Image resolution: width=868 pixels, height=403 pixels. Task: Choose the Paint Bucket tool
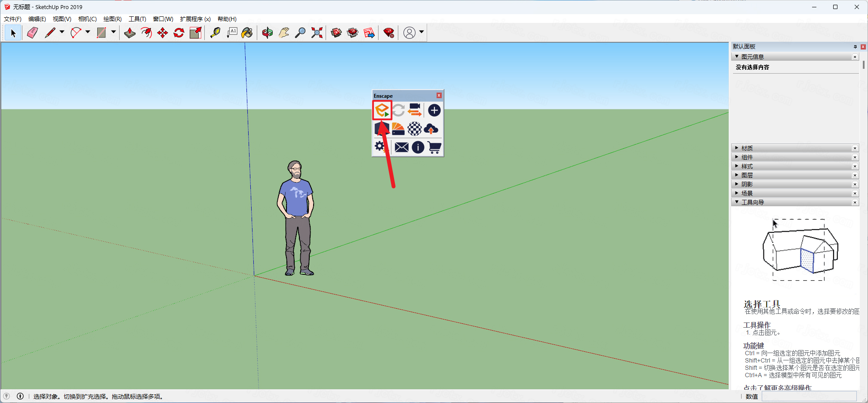coord(247,33)
